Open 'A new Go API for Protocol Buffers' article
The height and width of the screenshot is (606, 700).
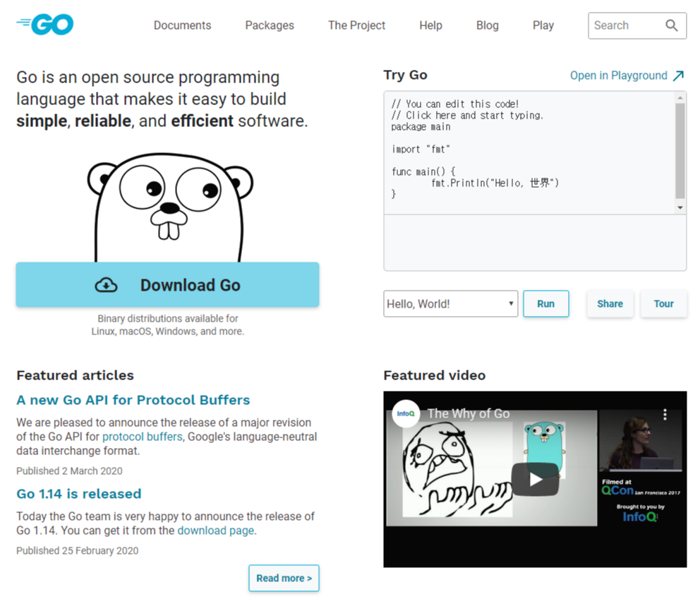tap(133, 400)
